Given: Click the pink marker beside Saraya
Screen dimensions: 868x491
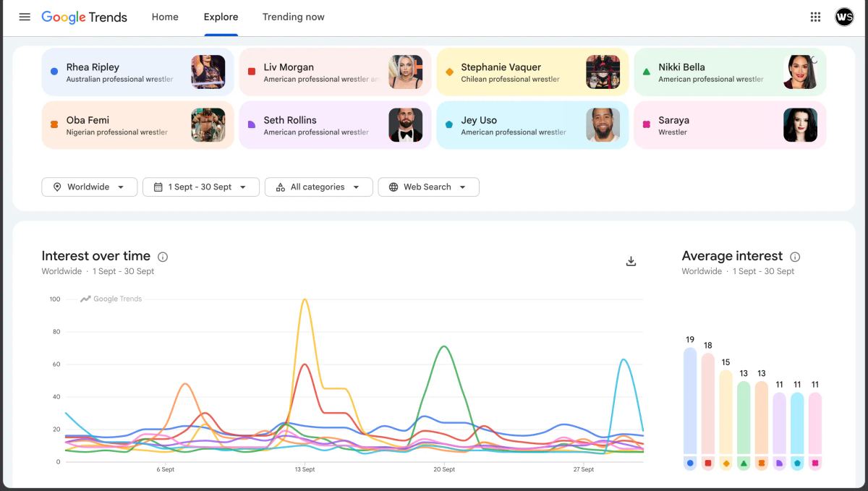Looking at the screenshot, I should tap(647, 124).
